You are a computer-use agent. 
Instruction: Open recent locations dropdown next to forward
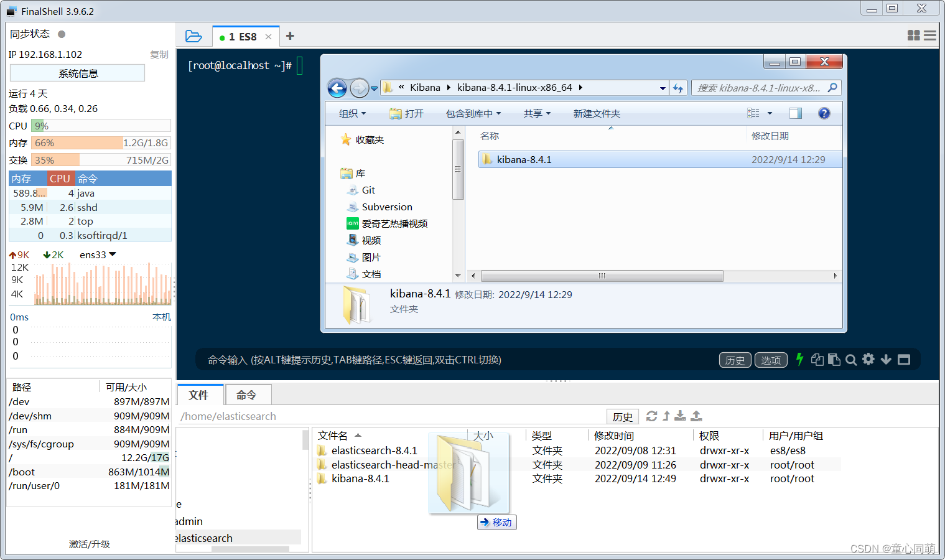(x=375, y=88)
